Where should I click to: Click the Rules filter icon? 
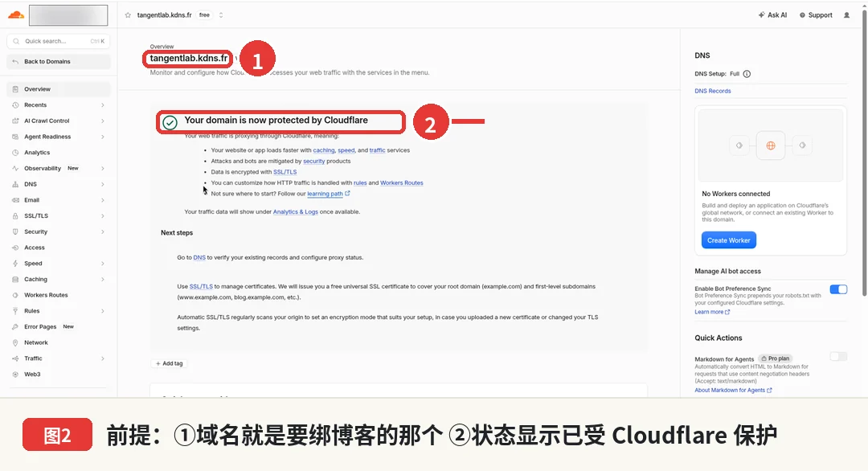(15, 311)
